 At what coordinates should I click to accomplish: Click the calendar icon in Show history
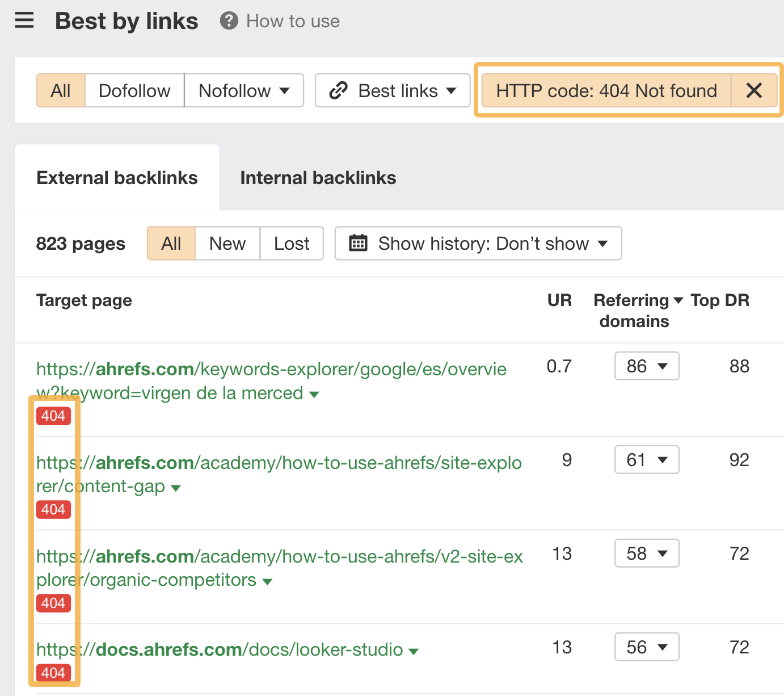click(357, 243)
